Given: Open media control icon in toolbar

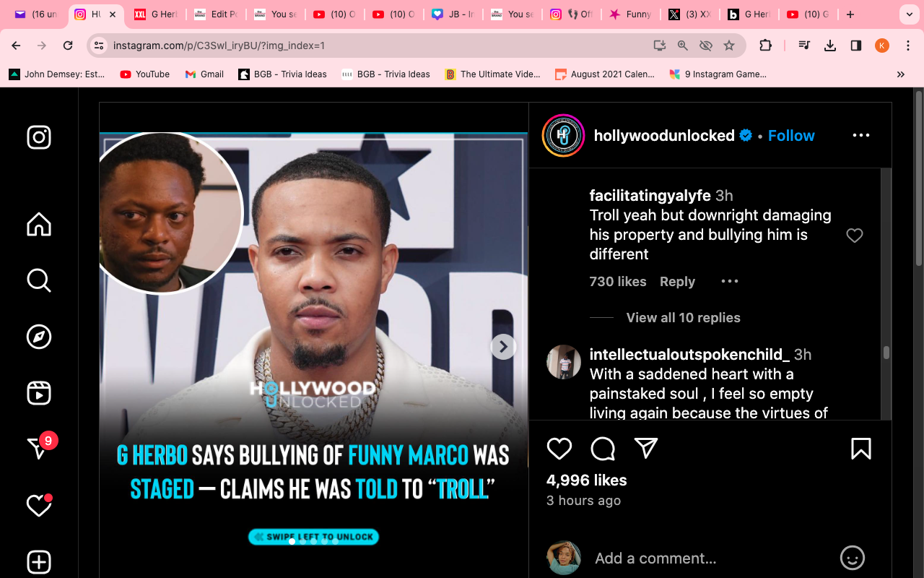Looking at the screenshot, I should coord(804,46).
